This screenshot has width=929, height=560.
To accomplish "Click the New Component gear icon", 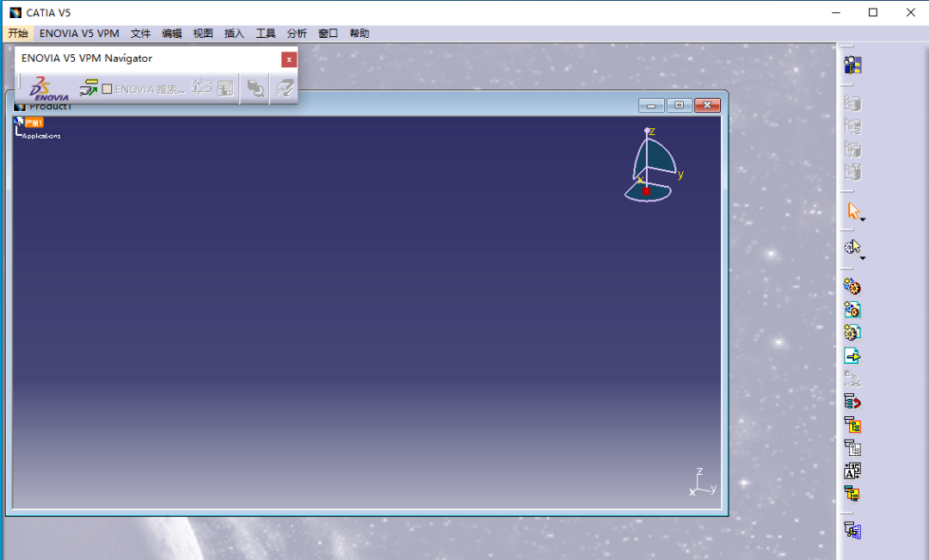I will click(x=852, y=286).
